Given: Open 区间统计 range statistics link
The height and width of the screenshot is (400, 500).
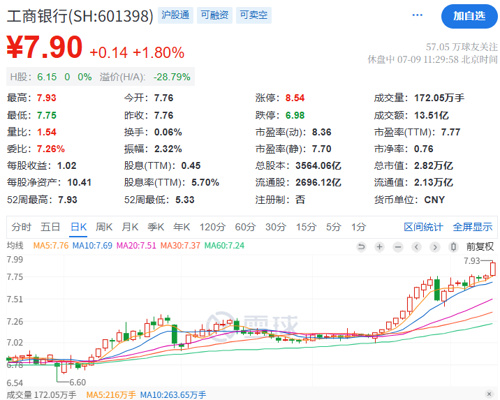Looking at the screenshot, I should [423, 227].
